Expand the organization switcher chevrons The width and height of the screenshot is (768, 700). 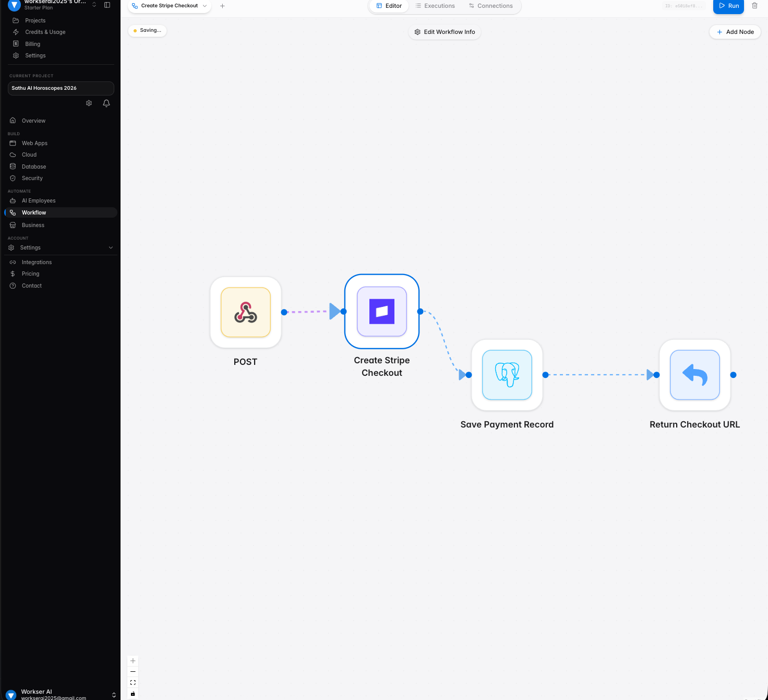pyautogui.click(x=94, y=5)
